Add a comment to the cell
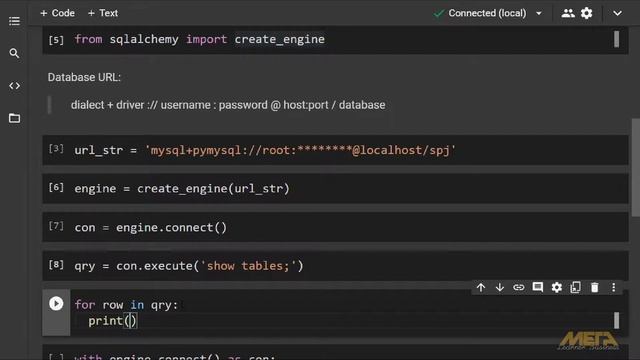 click(538, 287)
